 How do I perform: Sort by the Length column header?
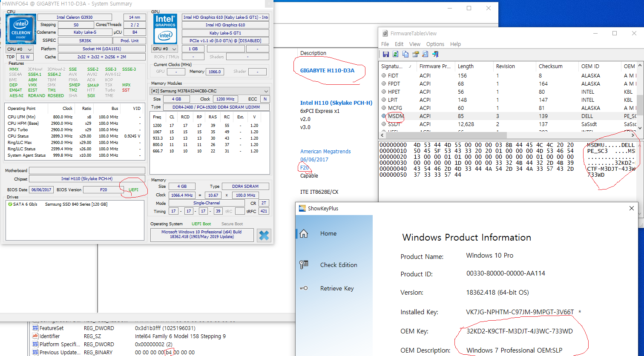click(x=474, y=66)
